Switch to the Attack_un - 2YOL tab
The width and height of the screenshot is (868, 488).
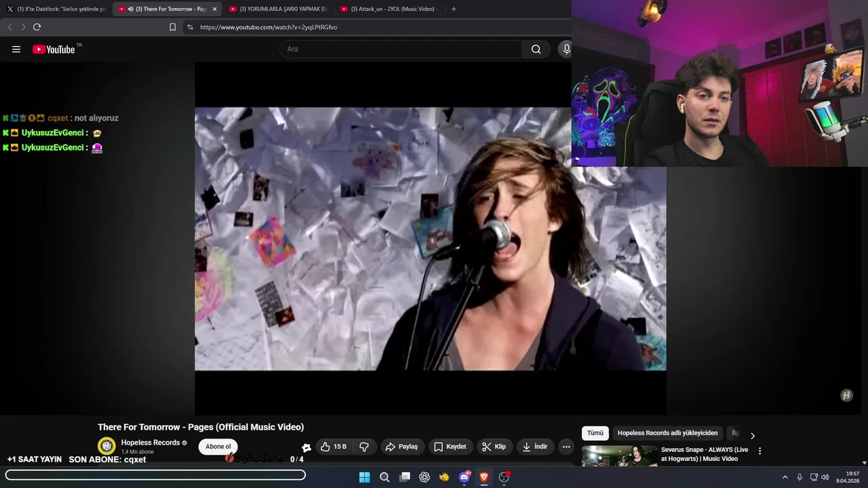[389, 9]
